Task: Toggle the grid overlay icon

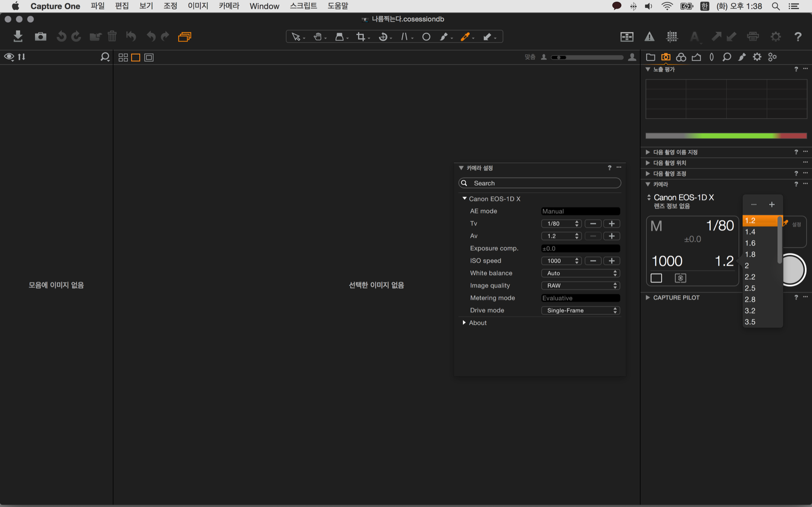Action: pyautogui.click(x=672, y=37)
